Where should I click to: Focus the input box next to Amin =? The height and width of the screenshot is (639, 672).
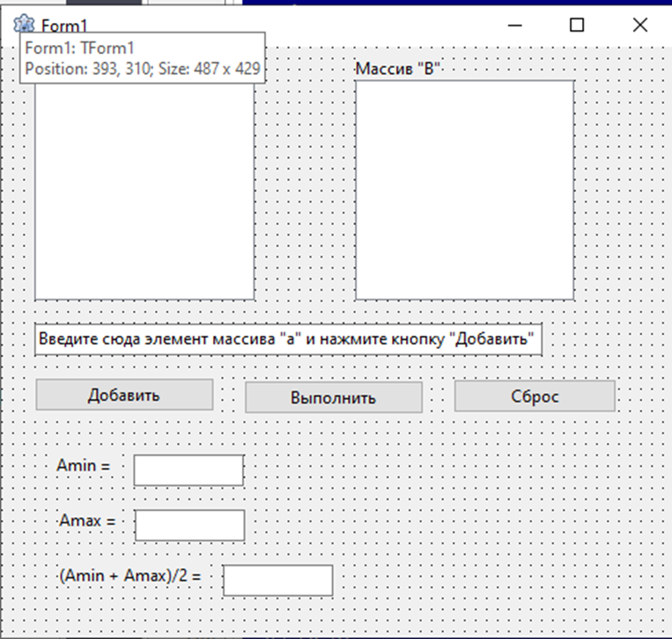[188, 471]
